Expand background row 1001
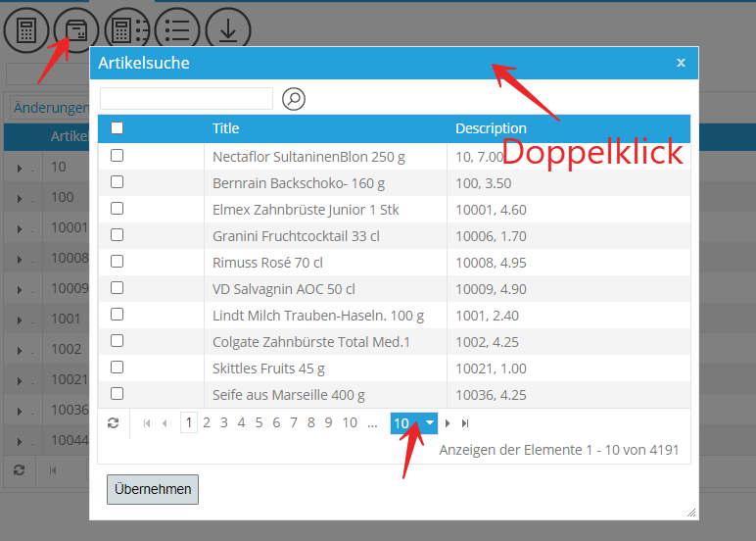This screenshot has height=541, width=756. pyautogui.click(x=20, y=320)
